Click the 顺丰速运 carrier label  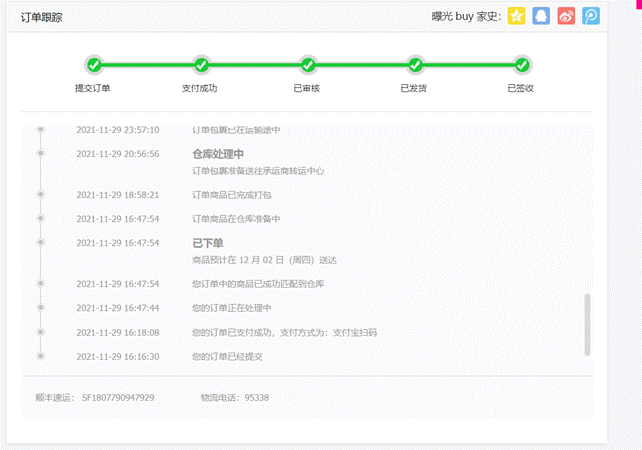click(x=54, y=398)
